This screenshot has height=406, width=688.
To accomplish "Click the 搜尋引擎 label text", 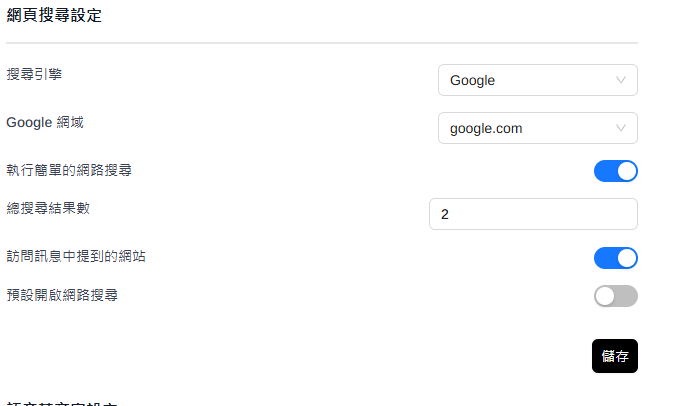I will point(34,75).
